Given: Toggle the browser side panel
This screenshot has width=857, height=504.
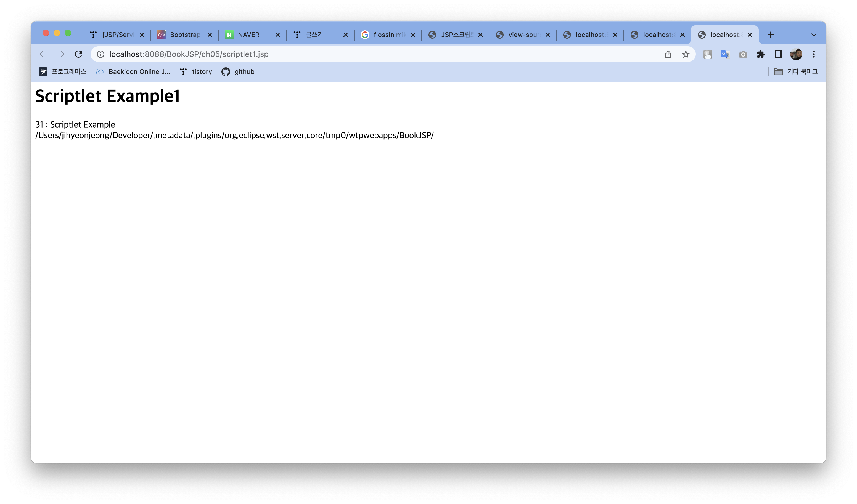Looking at the screenshot, I should (x=778, y=54).
